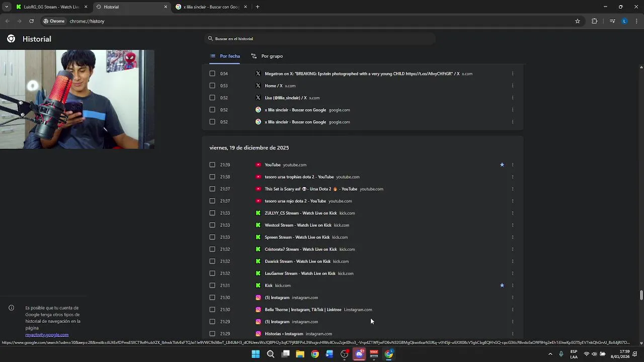
Task: Click the history list scrollbar thumb
Action: [x=641, y=295]
